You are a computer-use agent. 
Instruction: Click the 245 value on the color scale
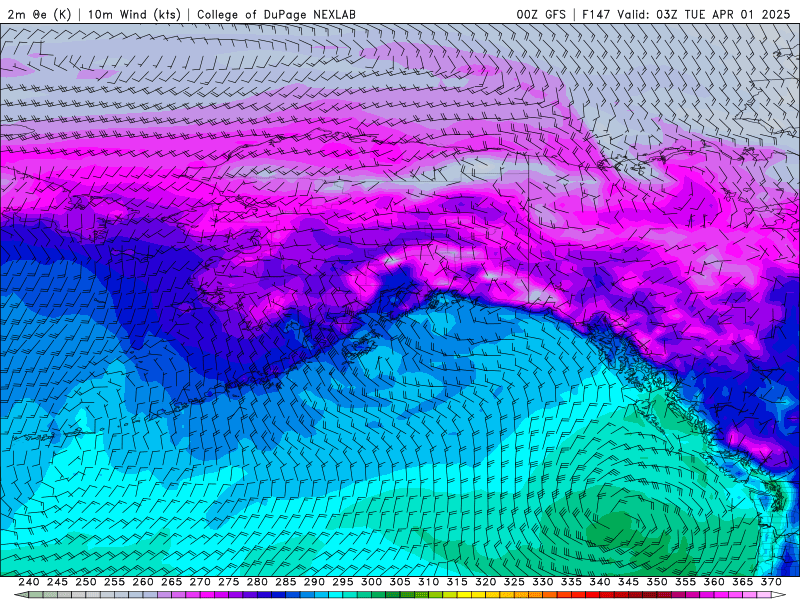click(x=57, y=582)
